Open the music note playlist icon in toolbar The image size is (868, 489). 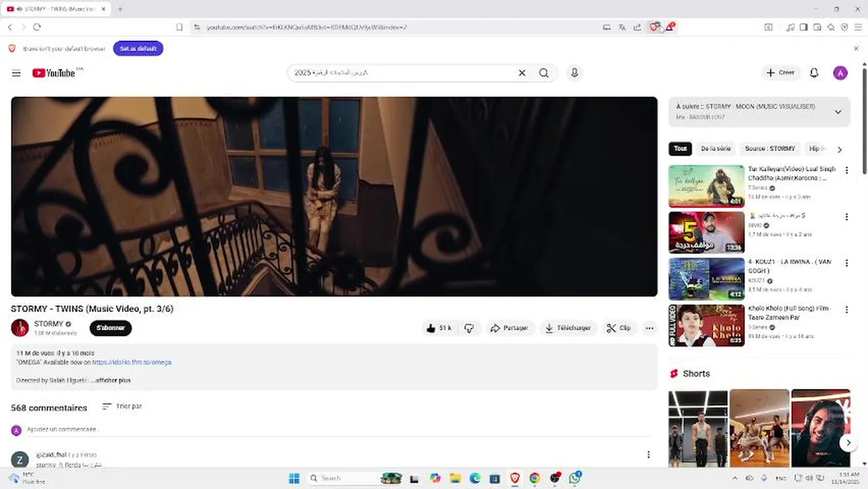790,27
